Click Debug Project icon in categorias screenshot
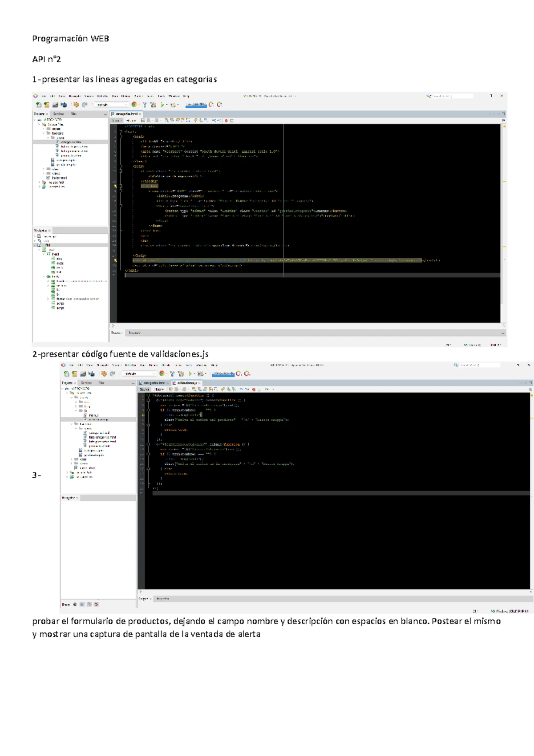 (173, 105)
